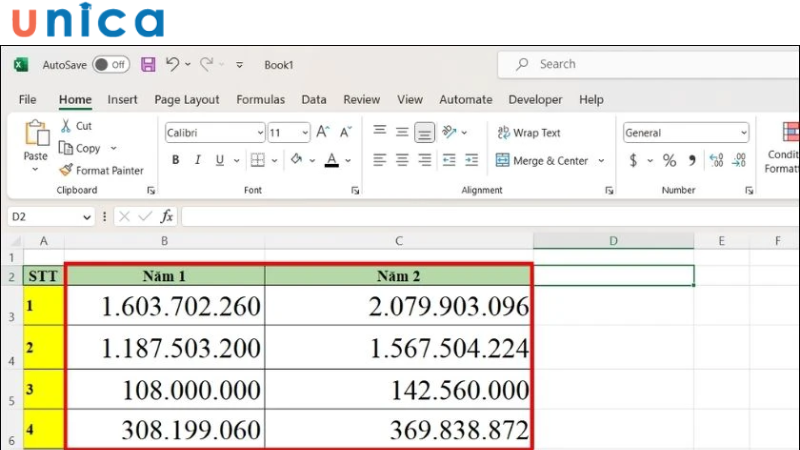Select the Cut scissors tool
Viewport: 800px width, 450px height.
[x=76, y=126]
